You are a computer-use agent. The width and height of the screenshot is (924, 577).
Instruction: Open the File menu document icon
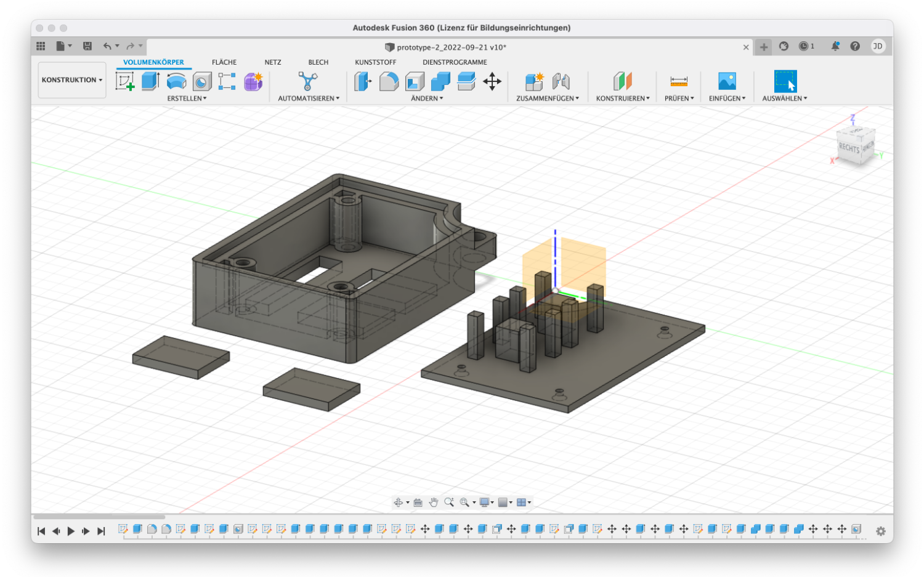click(x=60, y=46)
